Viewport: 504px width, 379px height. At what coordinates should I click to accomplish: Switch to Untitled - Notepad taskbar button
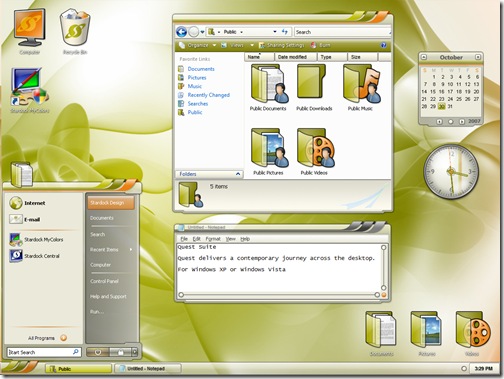[148, 369]
